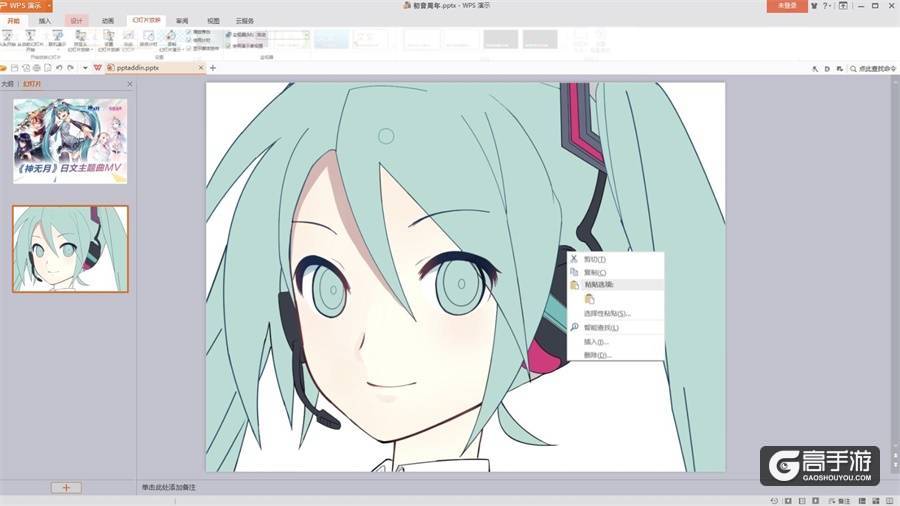This screenshot has height=506, width=900.
Task: Select the second slide thumbnail with Miku
Action: (x=70, y=249)
